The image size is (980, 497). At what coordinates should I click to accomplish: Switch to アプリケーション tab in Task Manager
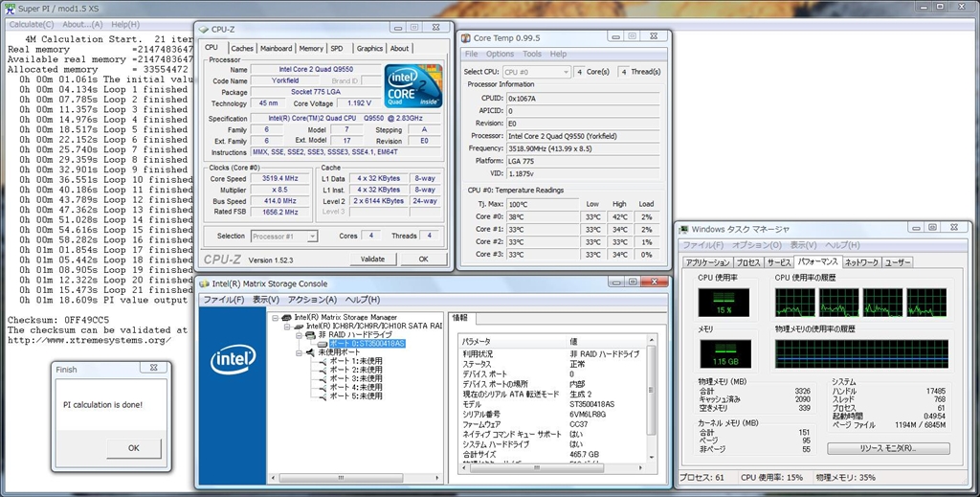coord(707,262)
